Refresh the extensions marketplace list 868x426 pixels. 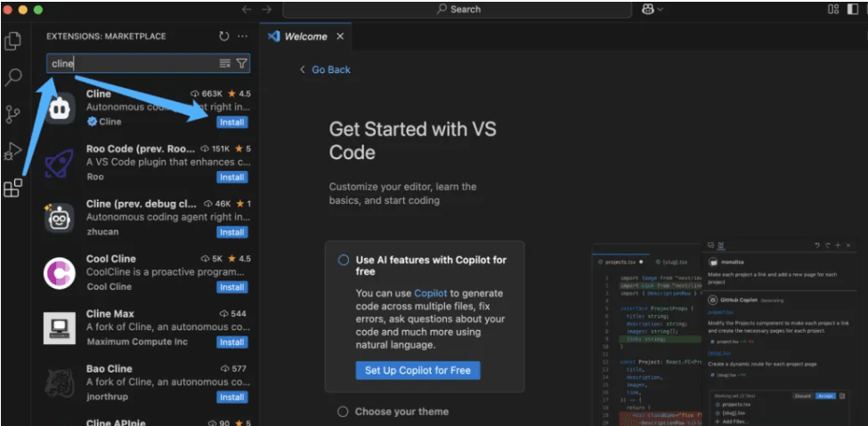[x=223, y=36]
